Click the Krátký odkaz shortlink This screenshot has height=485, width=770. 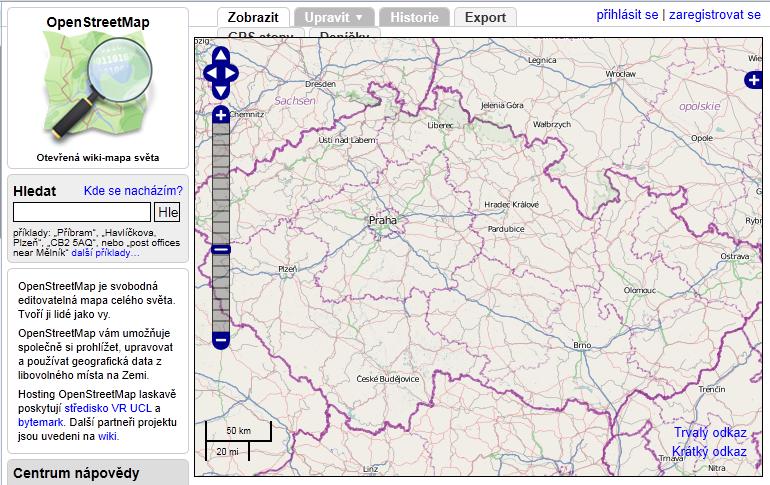click(709, 452)
